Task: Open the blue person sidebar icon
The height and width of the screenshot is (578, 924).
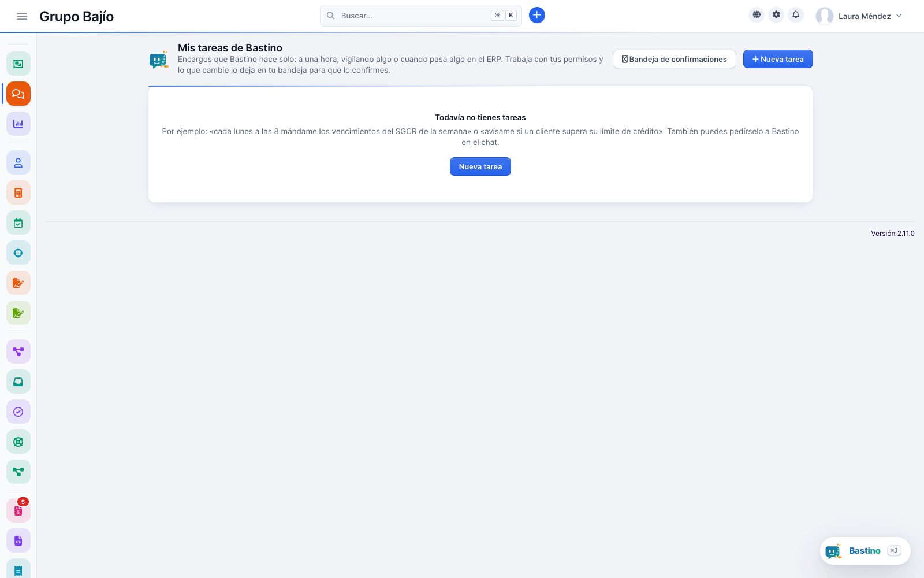Action: pos(18,163)
